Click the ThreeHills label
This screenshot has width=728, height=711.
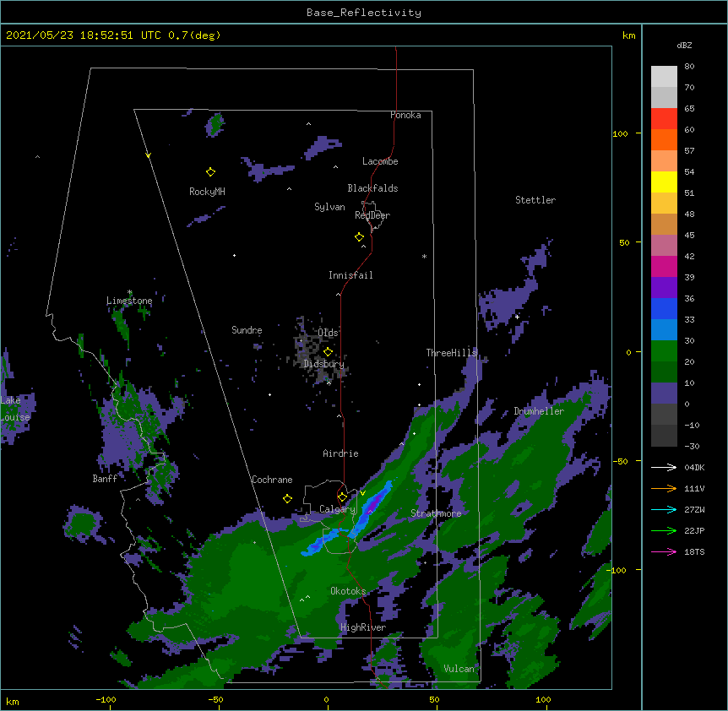(x=451, y=353)
